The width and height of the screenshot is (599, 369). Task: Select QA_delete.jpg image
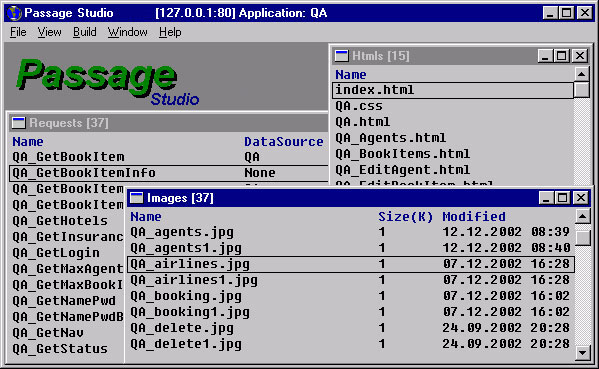pyautogui.click(x=351, y=328)
